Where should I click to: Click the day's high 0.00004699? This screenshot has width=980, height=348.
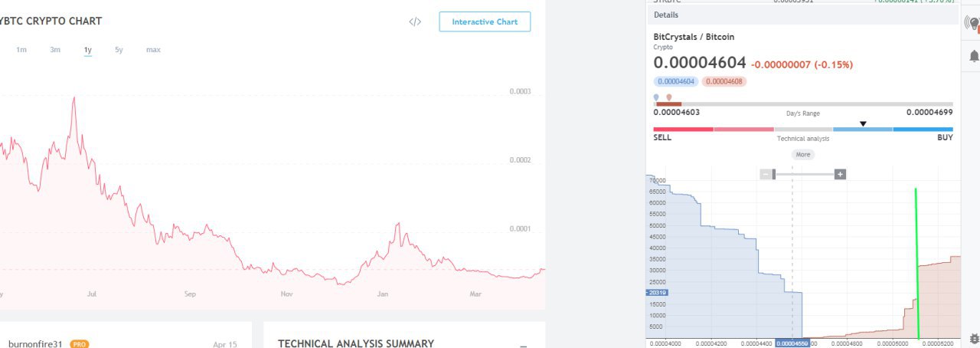click(x=929, y=112)
